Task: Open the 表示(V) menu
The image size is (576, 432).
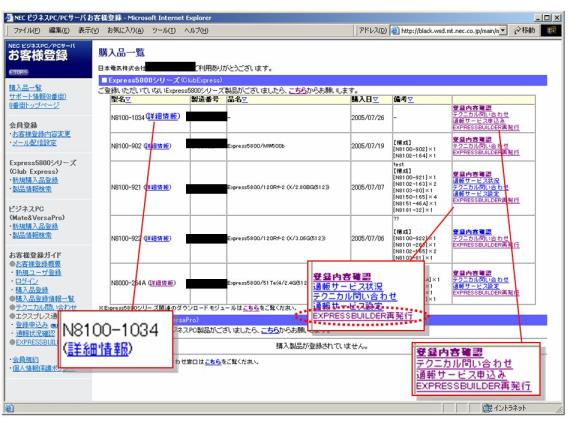Action: (89, 30)
